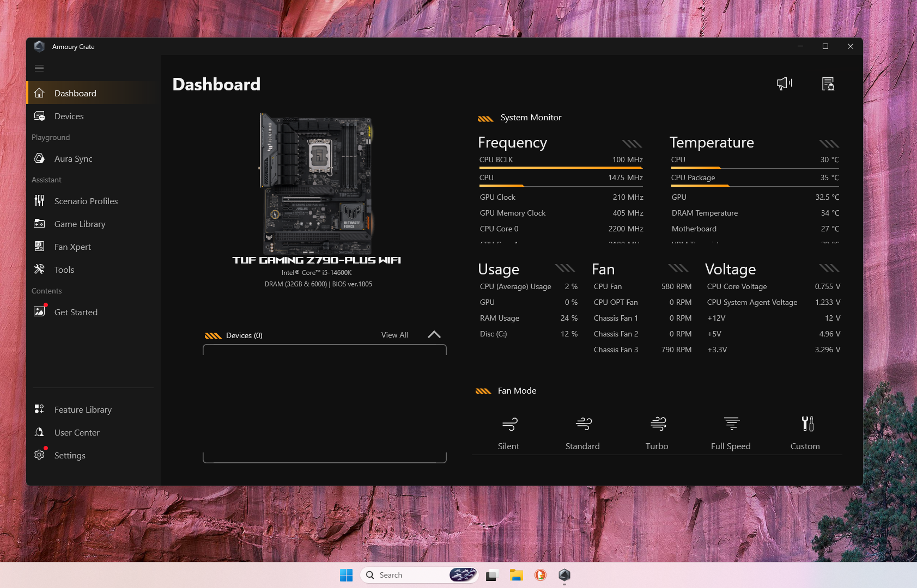This screenshot has width=917, height=588.
Task: Click the Temperature panel heading
Action: coord(712,142)
